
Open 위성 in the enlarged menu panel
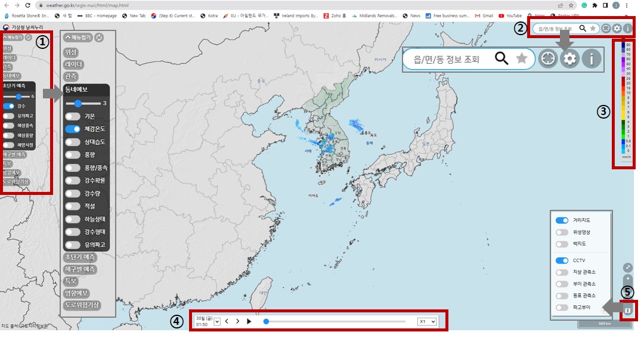tap(70, 52)
